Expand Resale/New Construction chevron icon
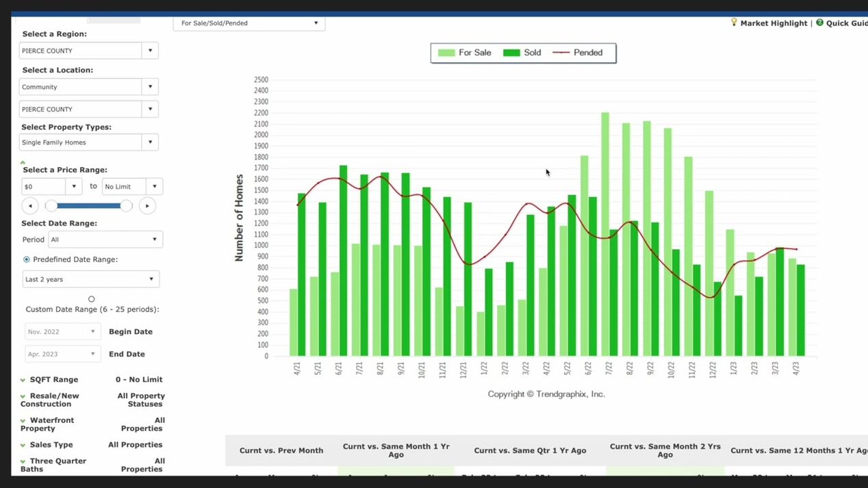This screenshot has height=488, width=868. click(x=23, y=396)
